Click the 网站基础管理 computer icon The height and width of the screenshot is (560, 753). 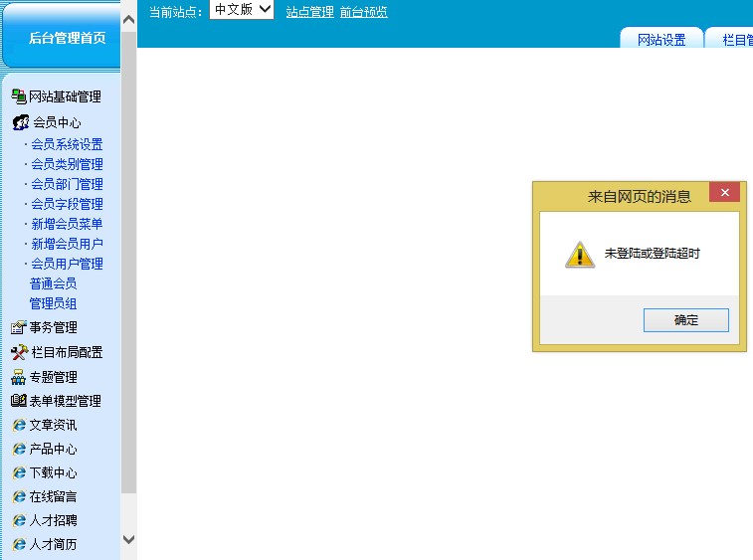click(18, 96)
